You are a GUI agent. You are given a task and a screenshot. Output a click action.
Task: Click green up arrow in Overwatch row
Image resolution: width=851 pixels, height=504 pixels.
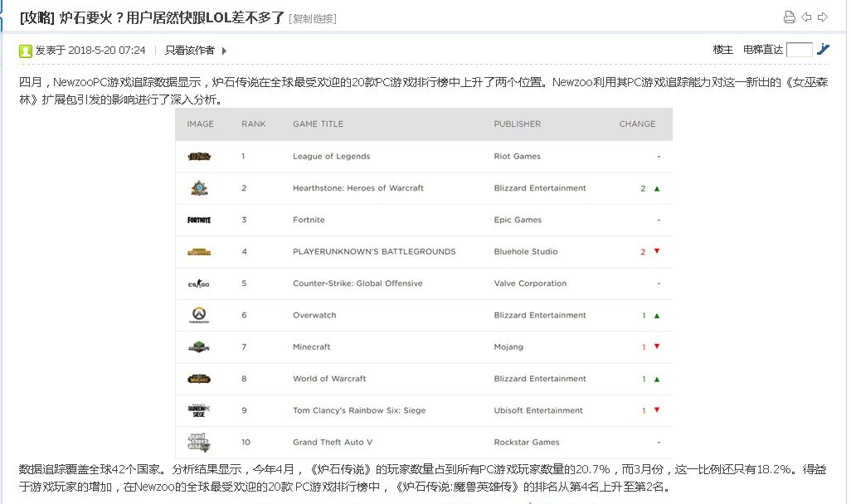coord(657,316)
